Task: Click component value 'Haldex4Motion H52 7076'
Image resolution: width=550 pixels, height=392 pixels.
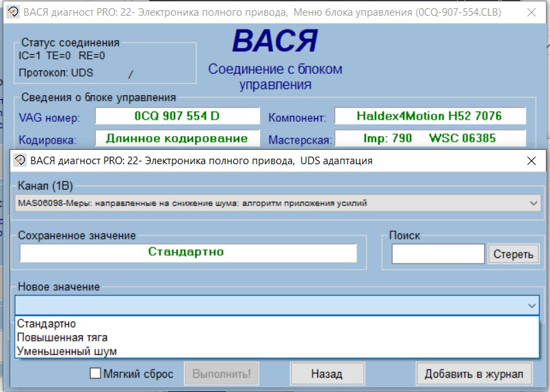Action: click(430, 116)
